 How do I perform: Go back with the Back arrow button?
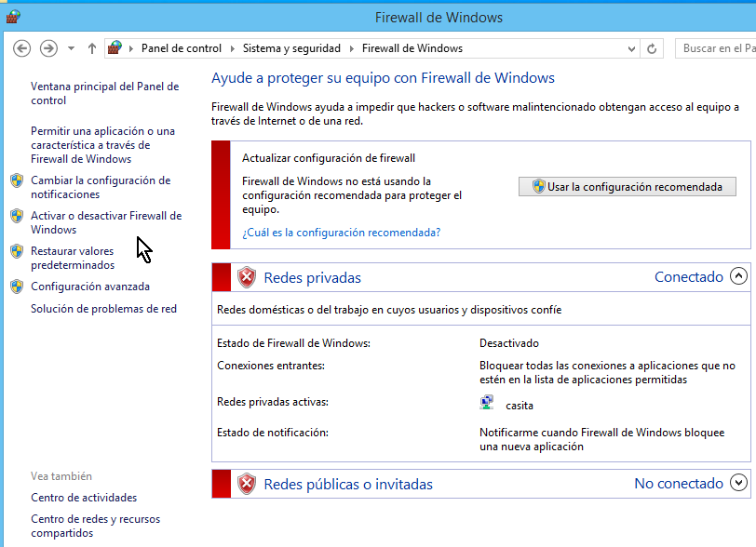tap(21, 48)
